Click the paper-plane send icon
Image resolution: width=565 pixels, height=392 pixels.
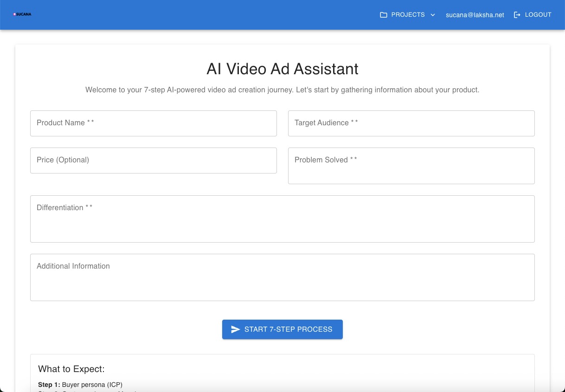click(x=236, y=329)
